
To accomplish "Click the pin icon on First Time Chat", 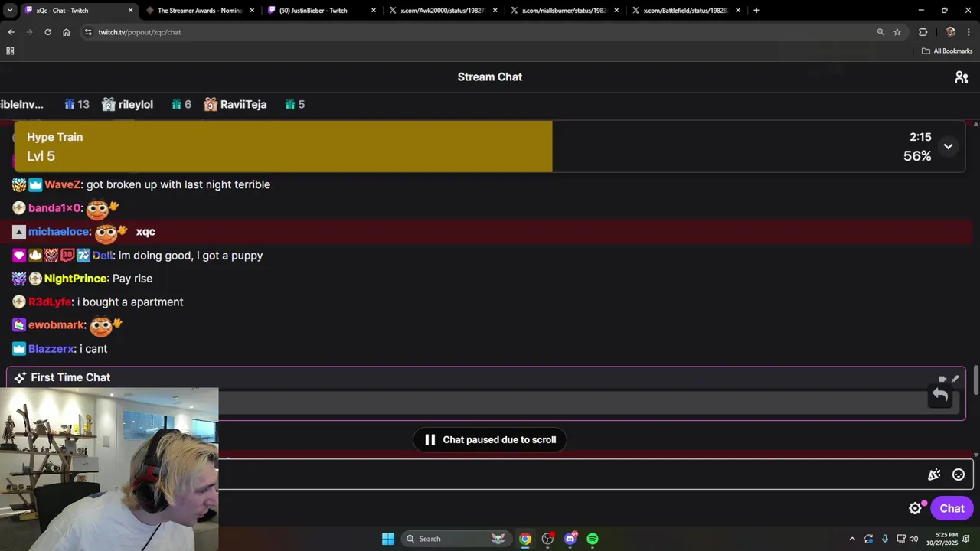I will click(x=955, y=379).
